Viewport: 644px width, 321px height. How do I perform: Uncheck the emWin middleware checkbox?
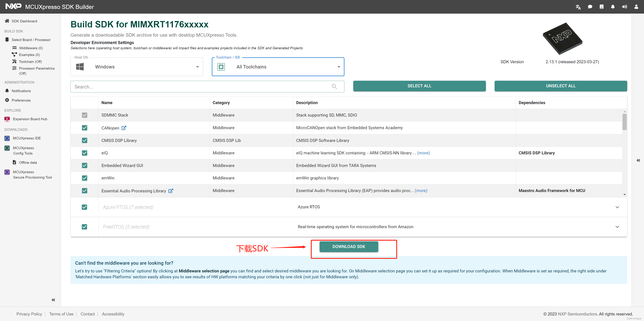(x=84, y=178)
